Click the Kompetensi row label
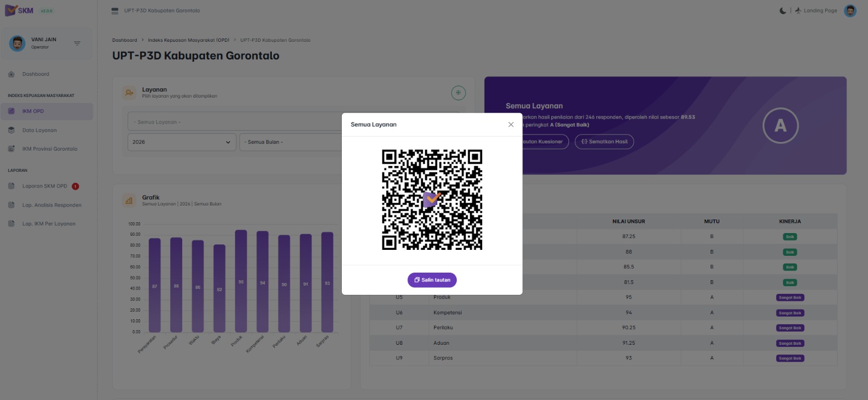This screenshot has height=400, width=868. pyautogui.click(x=448, y=313)
